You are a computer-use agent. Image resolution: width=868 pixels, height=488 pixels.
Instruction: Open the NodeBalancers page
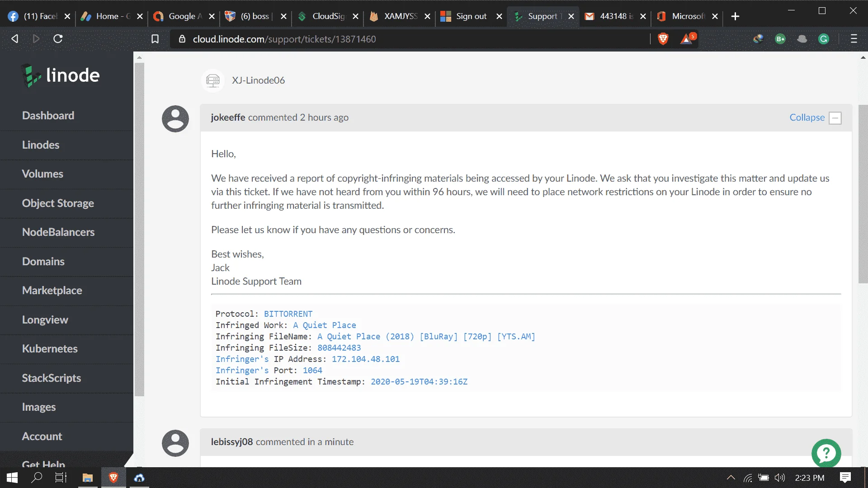pyautogui.click(x=58, y=232)
